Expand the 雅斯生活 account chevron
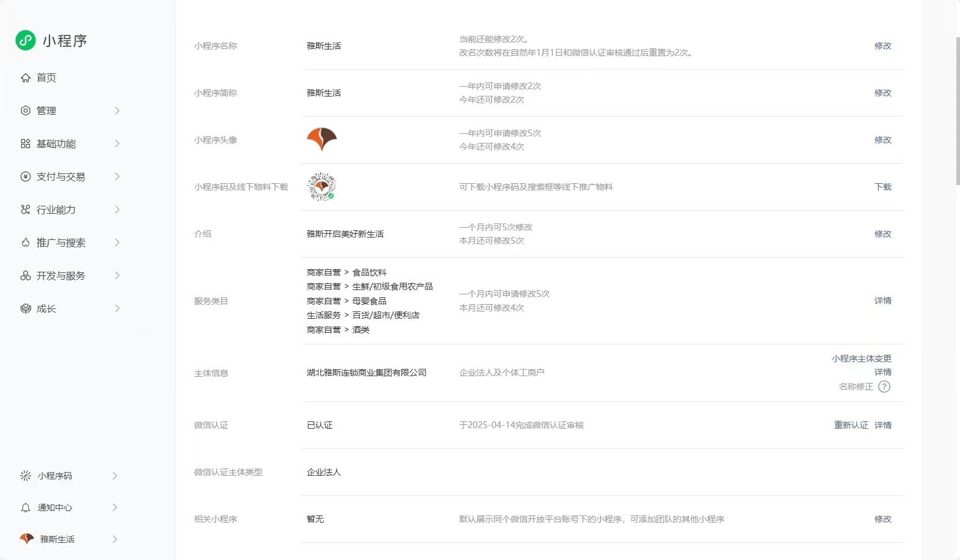Image resolution: width=960 pixels, height=560 pixels. [115, 539]
